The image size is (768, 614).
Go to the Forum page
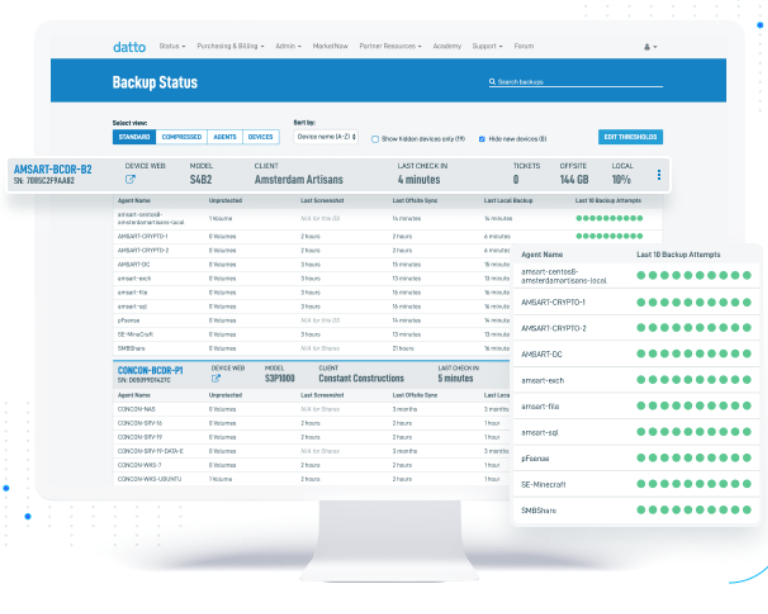click(x=523, y=46)
